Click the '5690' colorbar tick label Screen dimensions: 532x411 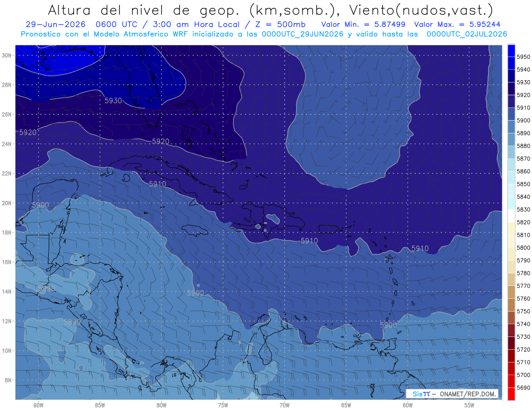coord(524,388)
